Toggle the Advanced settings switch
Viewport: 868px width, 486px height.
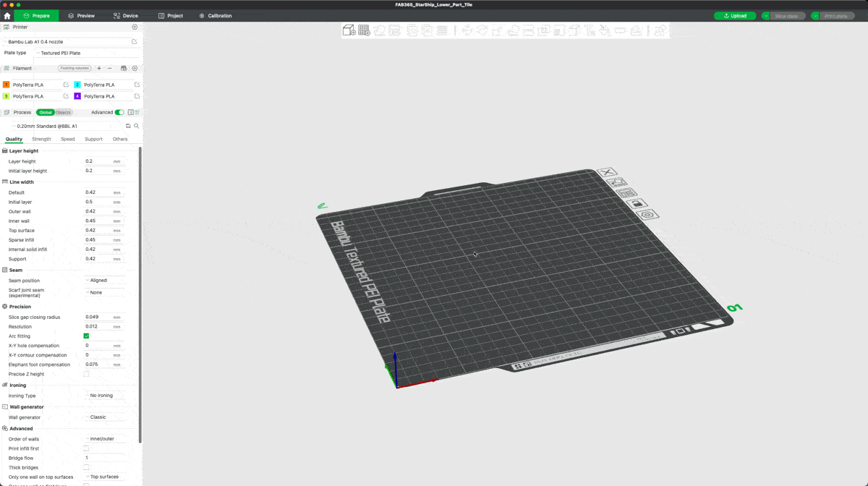click(x=119, y=112)
